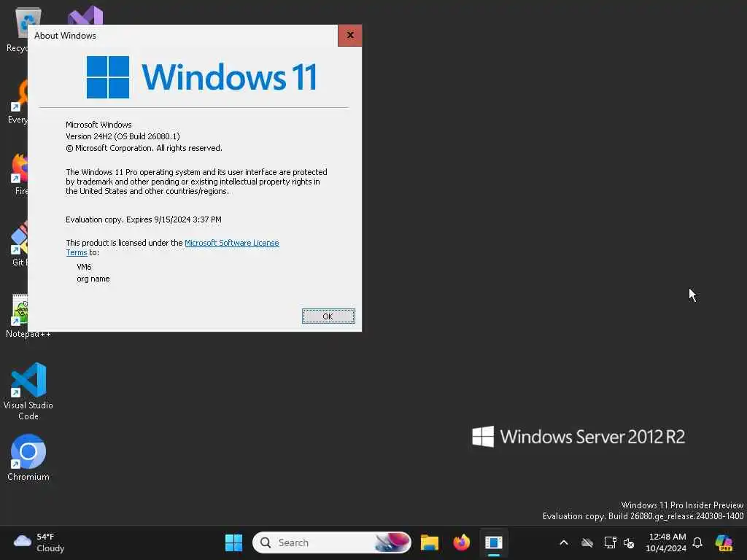The image size is (747, 560).
Task: Open the Start menu
Action: point(233,542)
